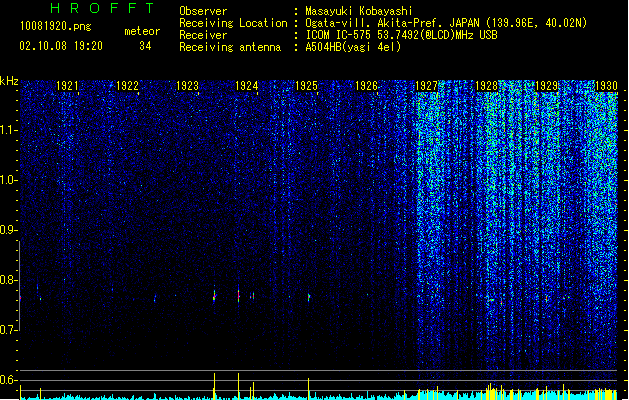The width and height of the screenshot is (629, 400).
Task: Click the 0.8 kHz axis label
Action: [8, 280]
